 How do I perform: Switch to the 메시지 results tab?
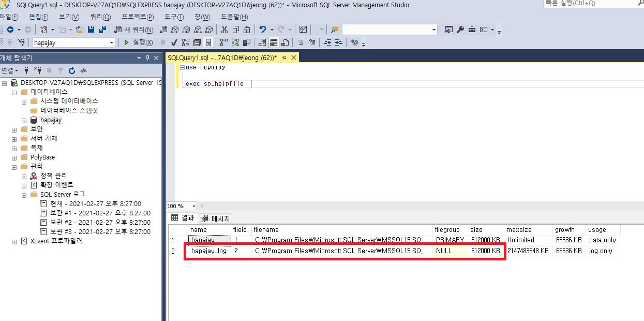216,218
